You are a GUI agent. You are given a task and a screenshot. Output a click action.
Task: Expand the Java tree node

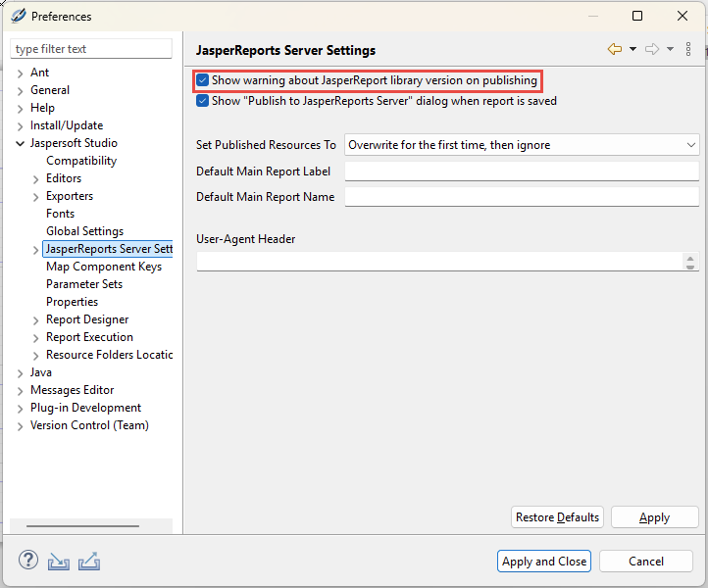(x=20, y=373)
